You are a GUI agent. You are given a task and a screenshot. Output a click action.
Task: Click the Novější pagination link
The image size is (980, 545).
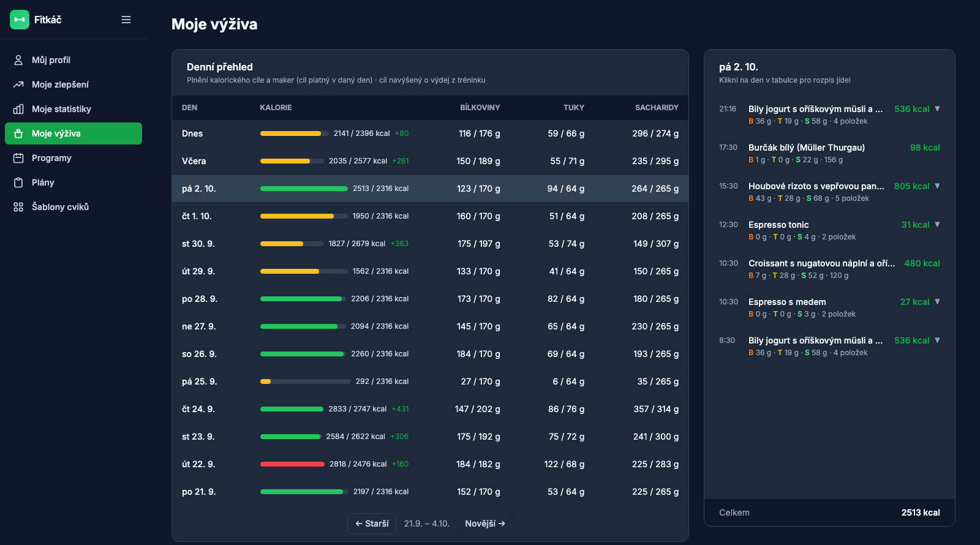[x=485, y=524]
